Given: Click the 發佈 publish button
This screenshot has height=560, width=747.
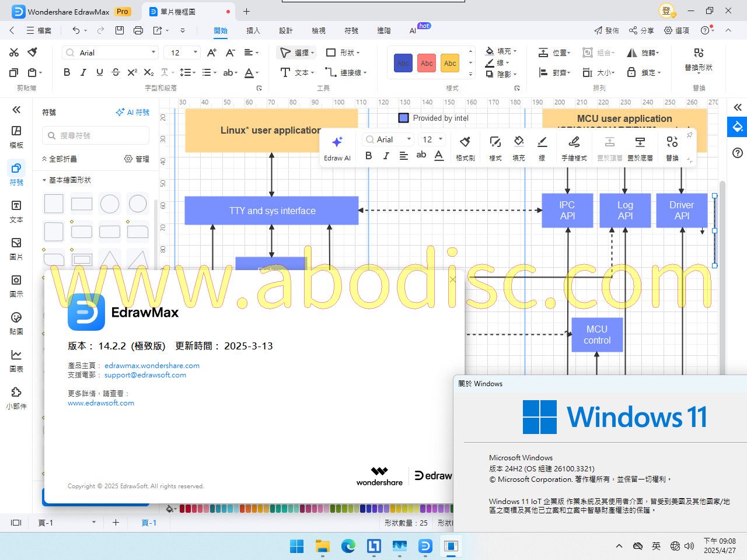Looking at the screenshot, I should (x=607, y=30).
